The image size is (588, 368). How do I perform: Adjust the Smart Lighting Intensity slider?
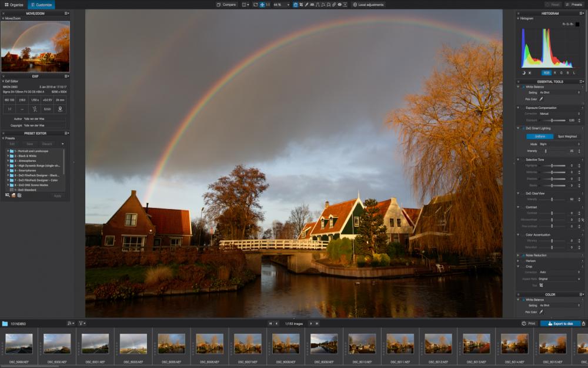(546, 151)
